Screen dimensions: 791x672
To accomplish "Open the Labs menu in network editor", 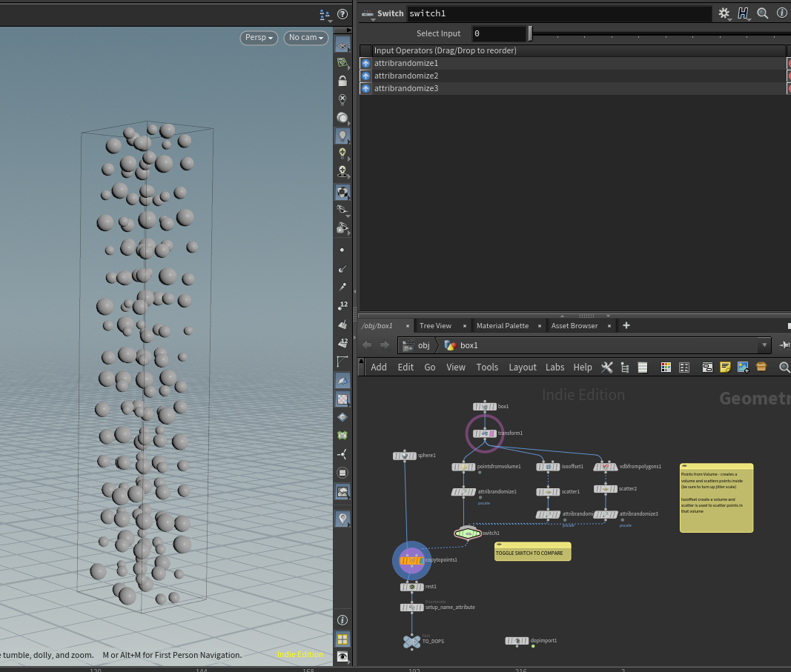I will click(x=555, y=367).
